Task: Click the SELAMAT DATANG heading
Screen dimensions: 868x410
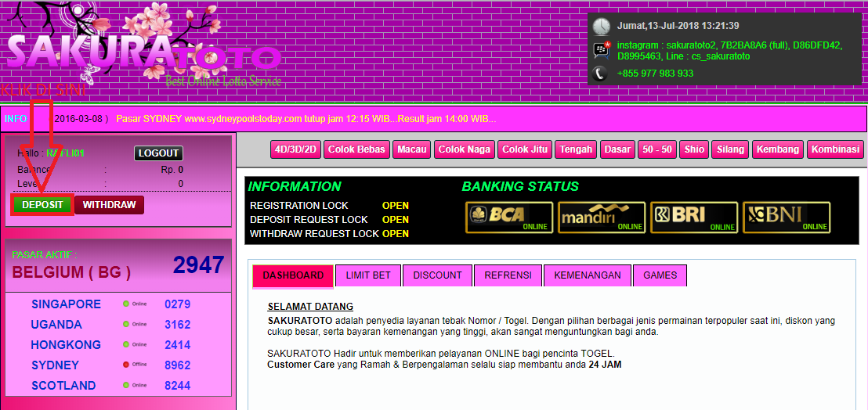Action: coord(310,307)
